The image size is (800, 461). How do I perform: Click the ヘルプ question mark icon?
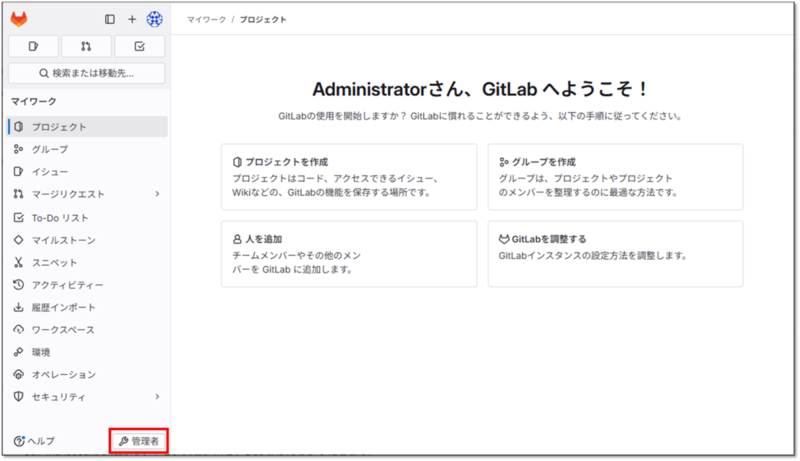click(19, 442)
